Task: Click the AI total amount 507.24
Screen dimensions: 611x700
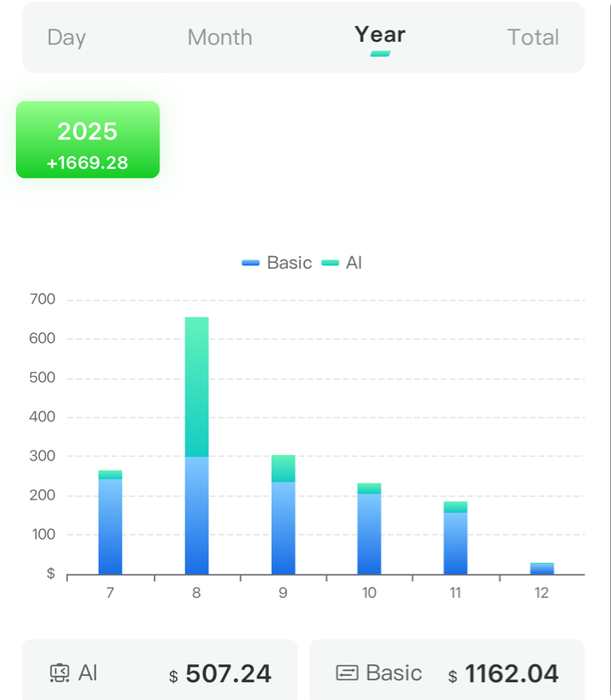Action: 228,674
